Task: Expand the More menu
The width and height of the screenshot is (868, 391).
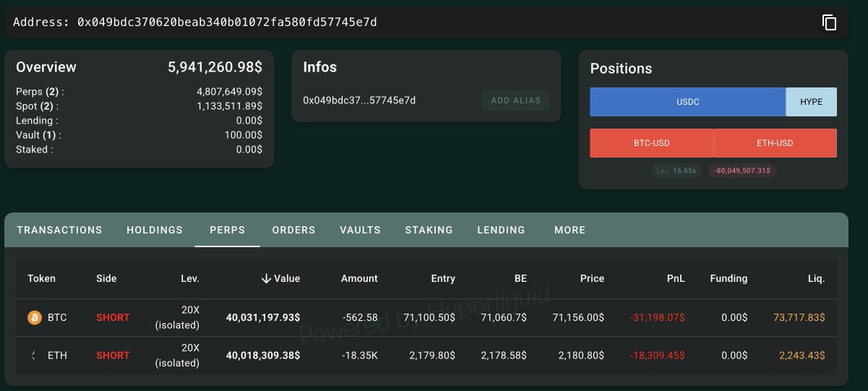Action: pos(570,230)
